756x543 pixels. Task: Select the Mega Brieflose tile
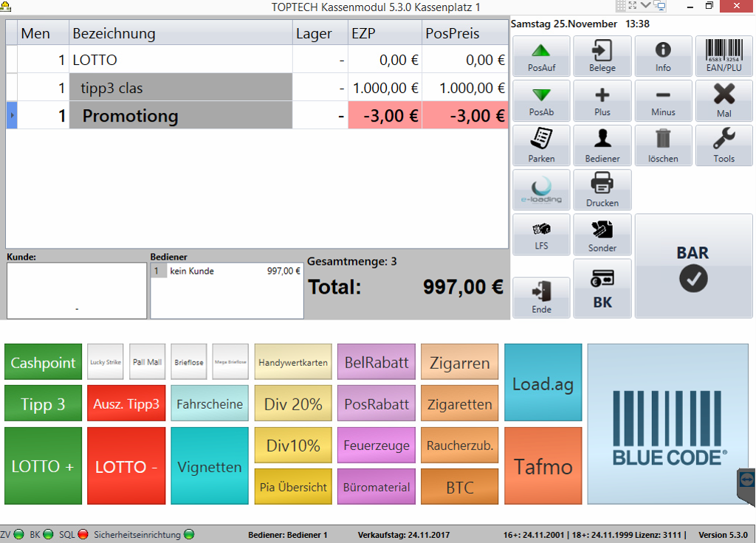coord(230,362)
